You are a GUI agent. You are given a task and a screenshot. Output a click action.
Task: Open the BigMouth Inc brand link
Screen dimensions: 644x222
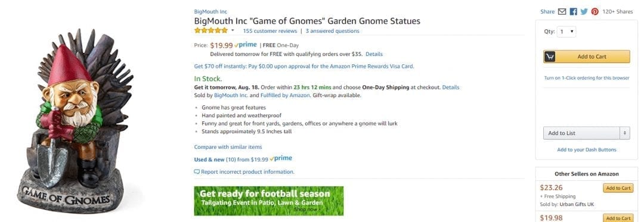coord(210,11)
